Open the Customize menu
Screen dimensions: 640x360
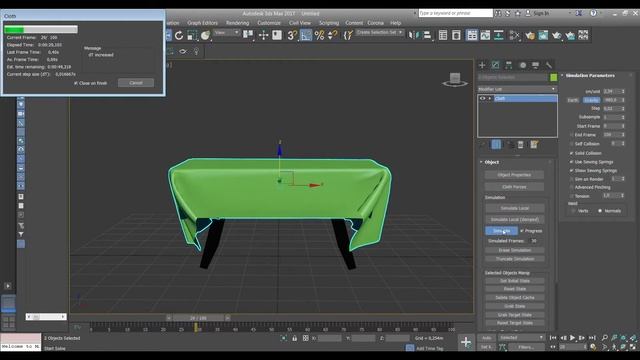click(x=269, y=23)
